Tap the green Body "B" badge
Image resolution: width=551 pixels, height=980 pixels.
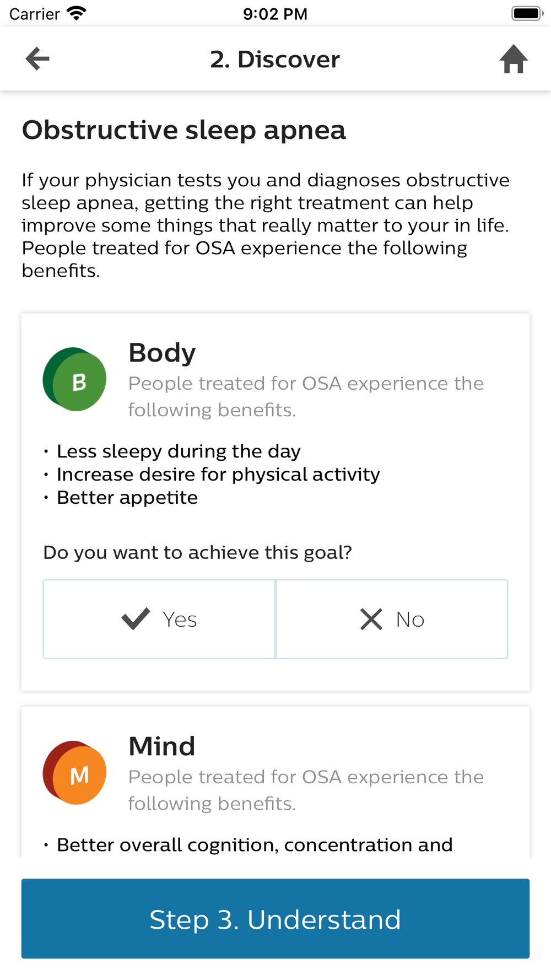click(75, 380)
